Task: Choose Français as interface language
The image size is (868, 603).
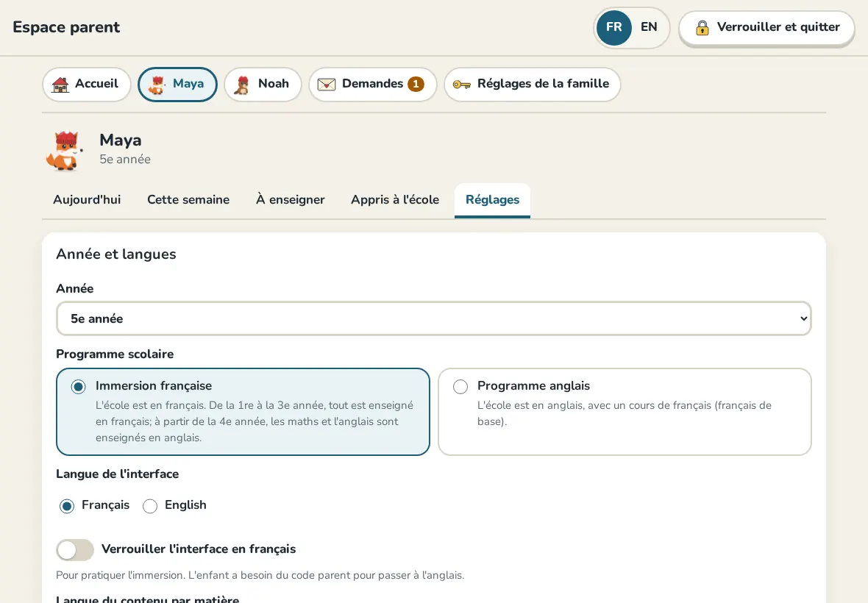Action: click(x=67, y=506)
